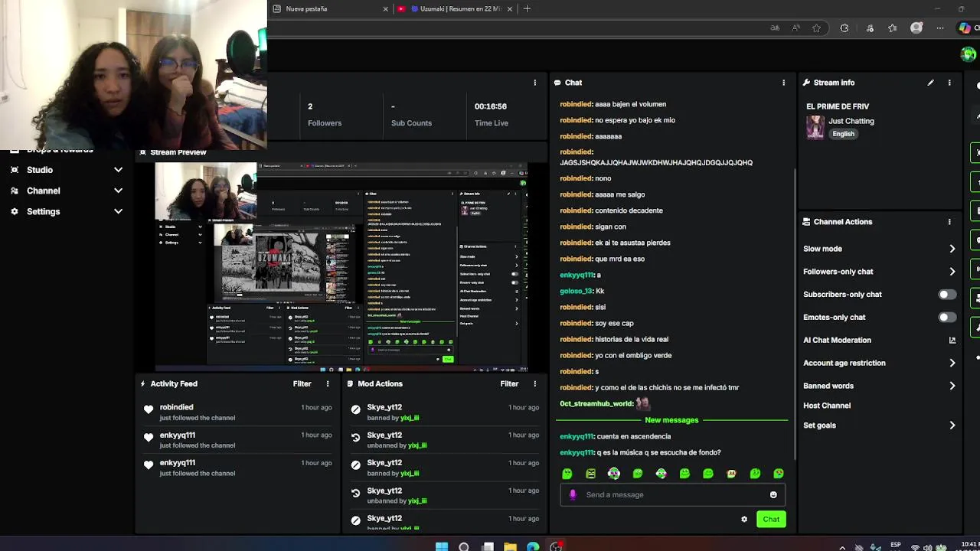Open Channel Actions three-dot menu
This screenshot has width=980, height=551.
click(x=949, y=222)
